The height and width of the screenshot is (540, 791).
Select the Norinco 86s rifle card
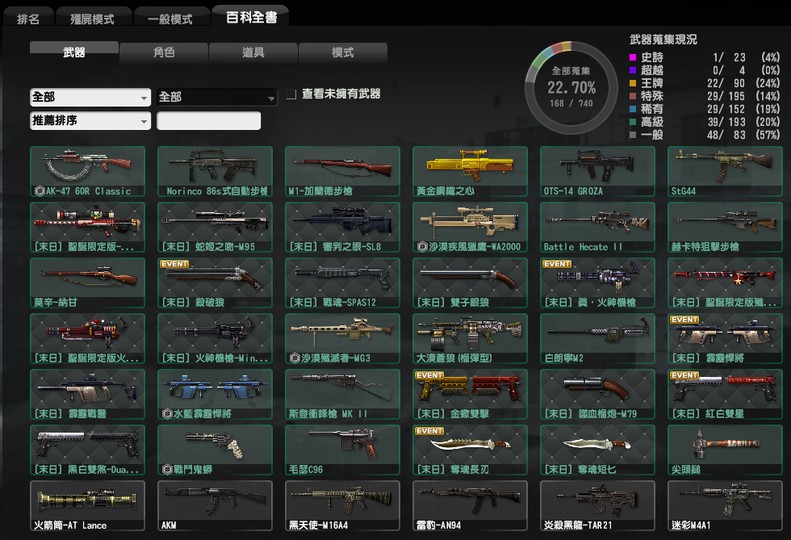point(215,172)
